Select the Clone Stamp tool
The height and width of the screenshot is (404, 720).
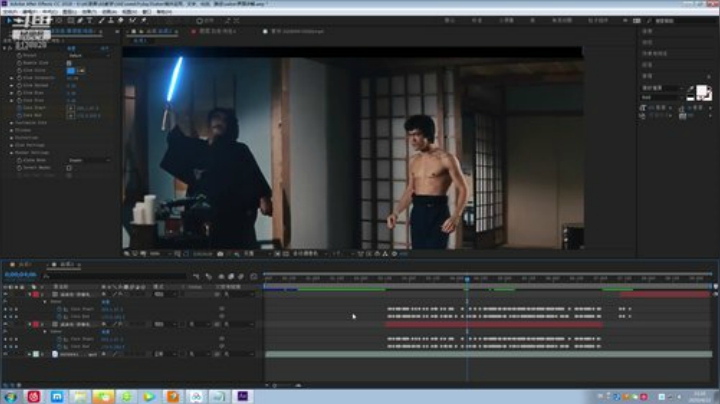point(111,21)
